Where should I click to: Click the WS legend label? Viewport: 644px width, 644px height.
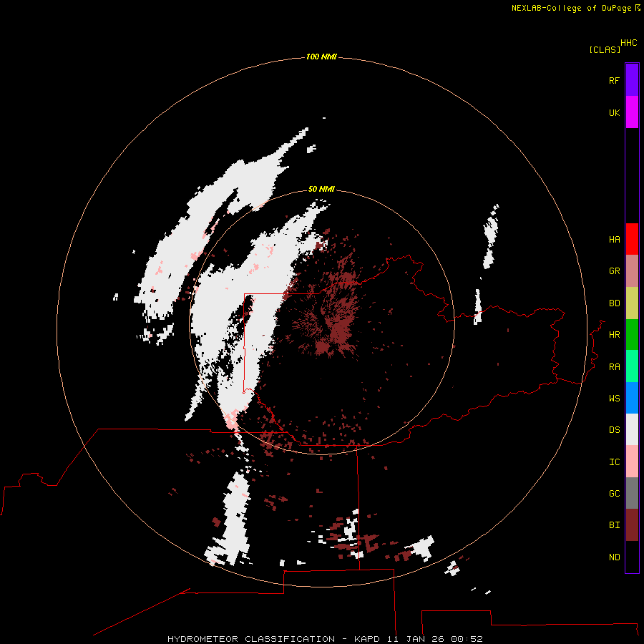(x=614, y=398)
